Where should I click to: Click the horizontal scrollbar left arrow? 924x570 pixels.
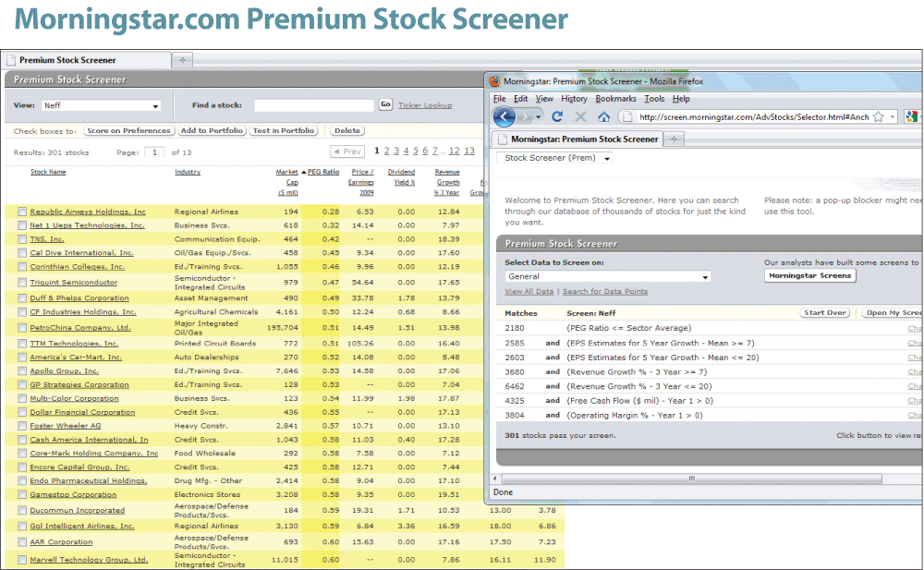pos(495,479)
